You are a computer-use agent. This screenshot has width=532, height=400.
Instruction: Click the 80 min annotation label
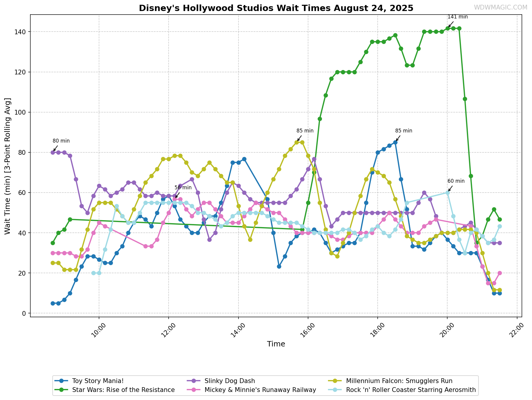point(61,141)
